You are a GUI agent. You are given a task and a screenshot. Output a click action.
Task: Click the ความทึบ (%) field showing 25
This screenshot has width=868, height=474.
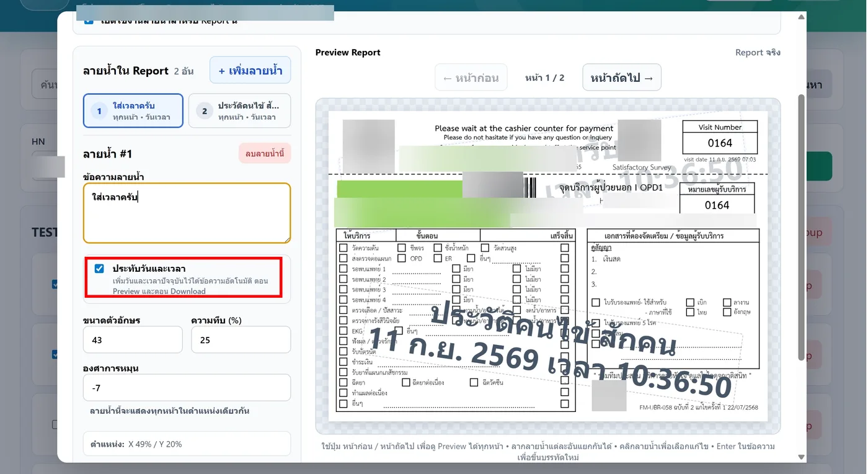(241, 340)
